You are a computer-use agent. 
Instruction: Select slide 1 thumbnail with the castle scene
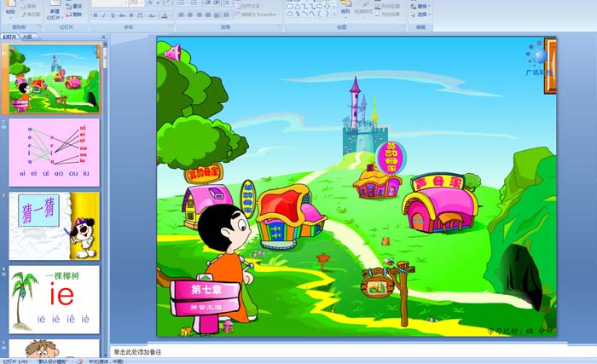(x=55, y=78)
